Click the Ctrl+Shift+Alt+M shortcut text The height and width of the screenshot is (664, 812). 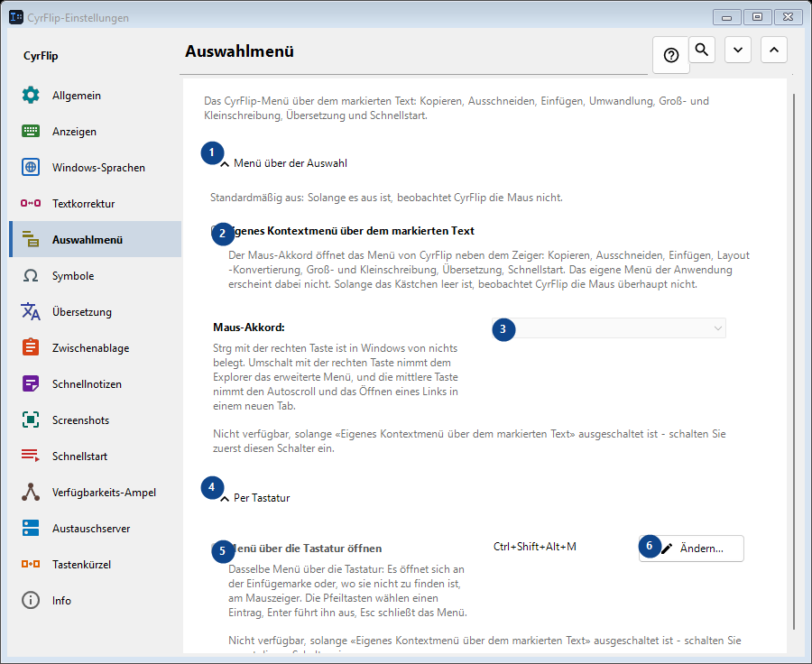tap(535, 547)
